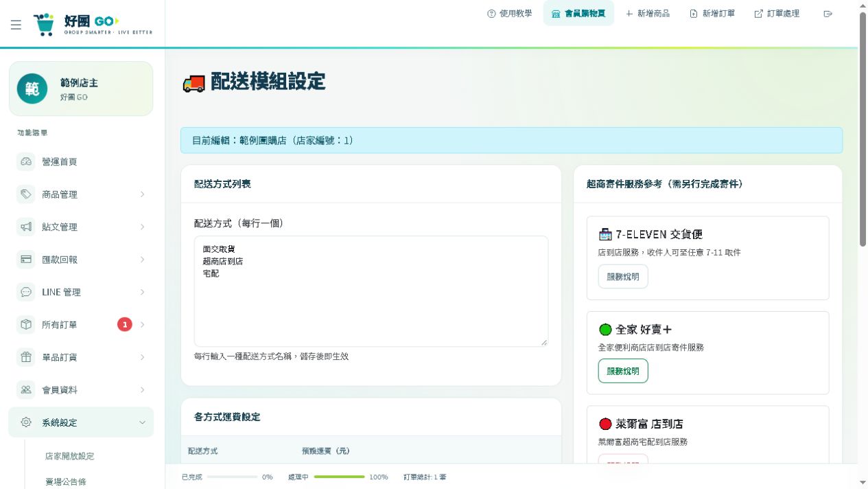868x489 pixels.
Task: Click the 萊爾富 店到店 title text
Action: pos(649,424)
